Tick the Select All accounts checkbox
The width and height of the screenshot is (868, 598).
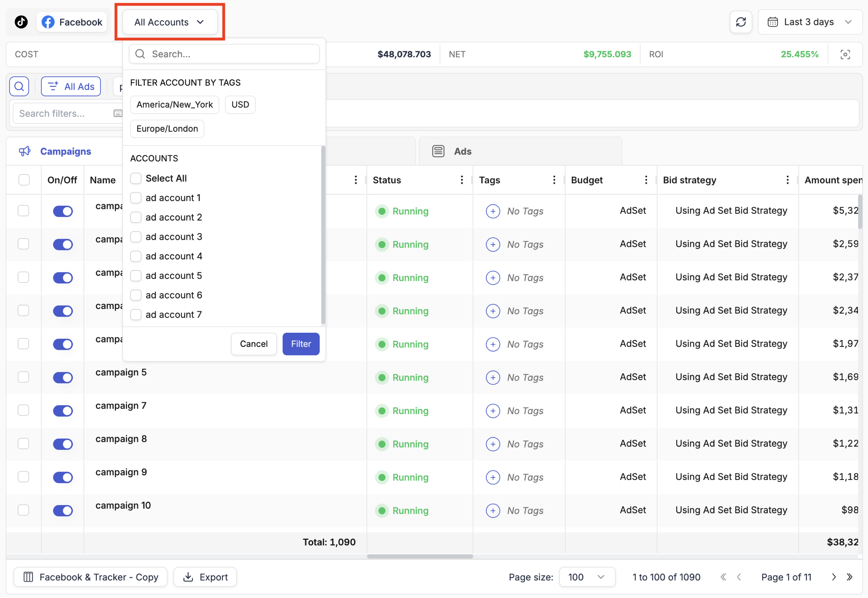(136, 178)
